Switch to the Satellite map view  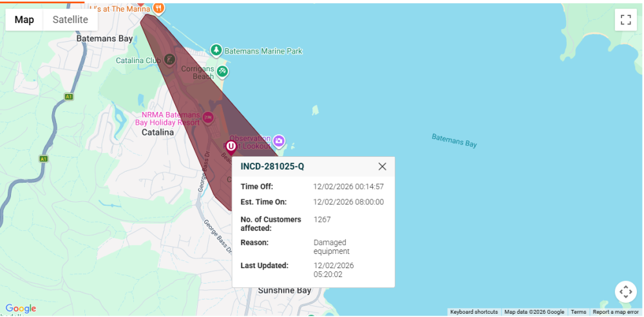click(70, 20)
